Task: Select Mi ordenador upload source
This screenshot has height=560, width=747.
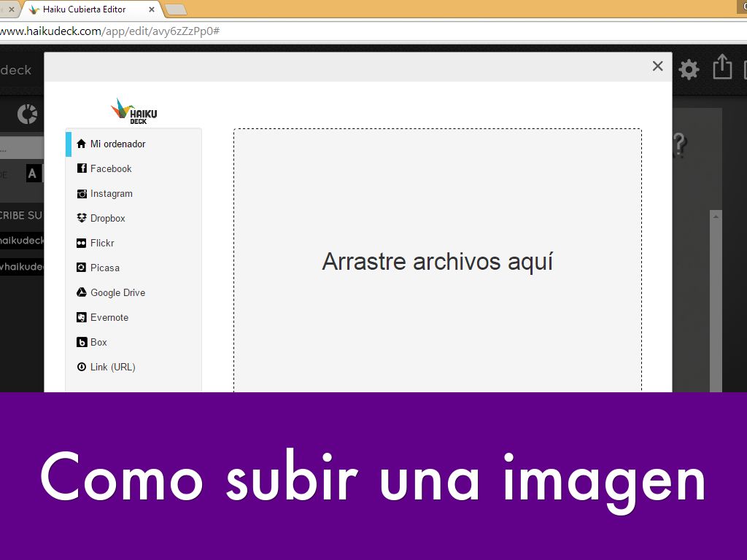Action: (x=117, y=144)
